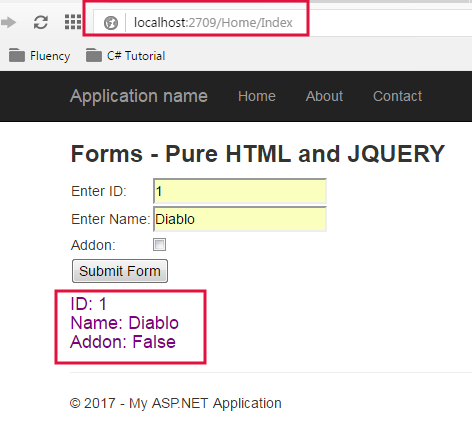Click the Application name brand link
This screenshot has height=439, width=472.
(x=139, y=96)
